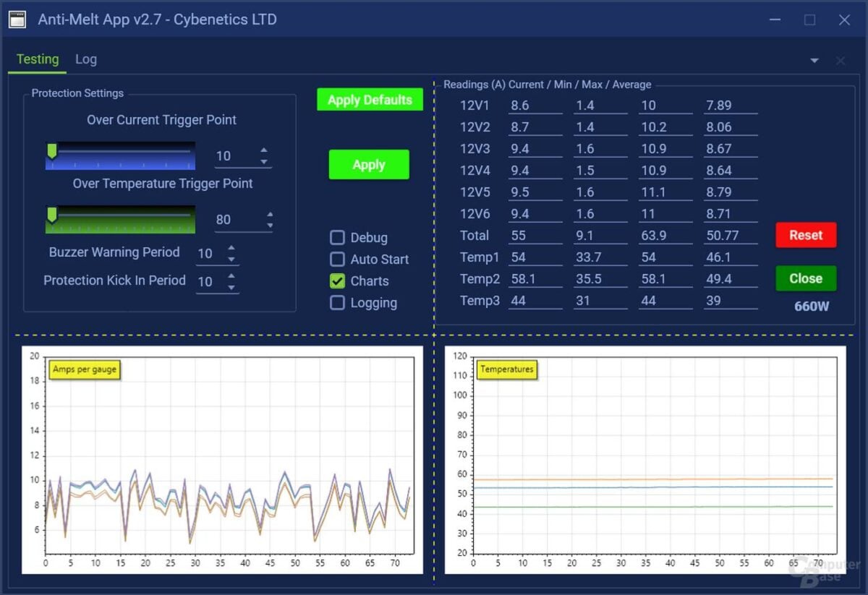Enable the Debug checkbox
Screen dimensions: 868x595
pyautogui.click(x=337, y=237)
